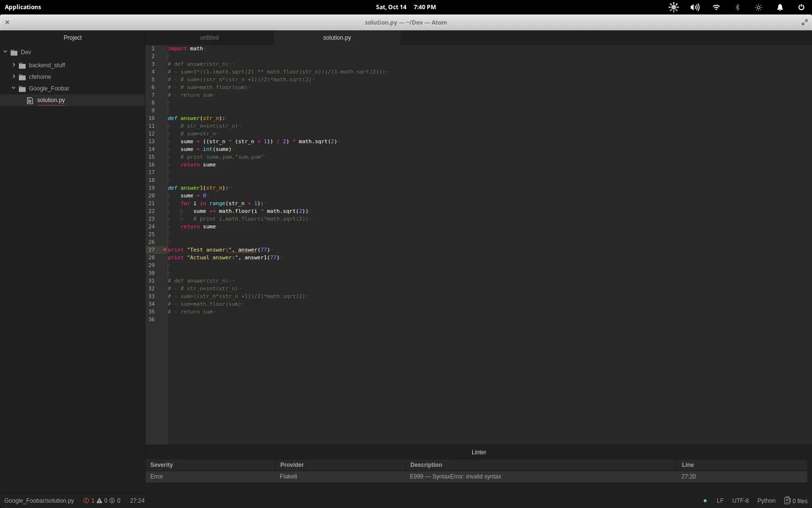Expand the cfehome folder

pos(14,76)
